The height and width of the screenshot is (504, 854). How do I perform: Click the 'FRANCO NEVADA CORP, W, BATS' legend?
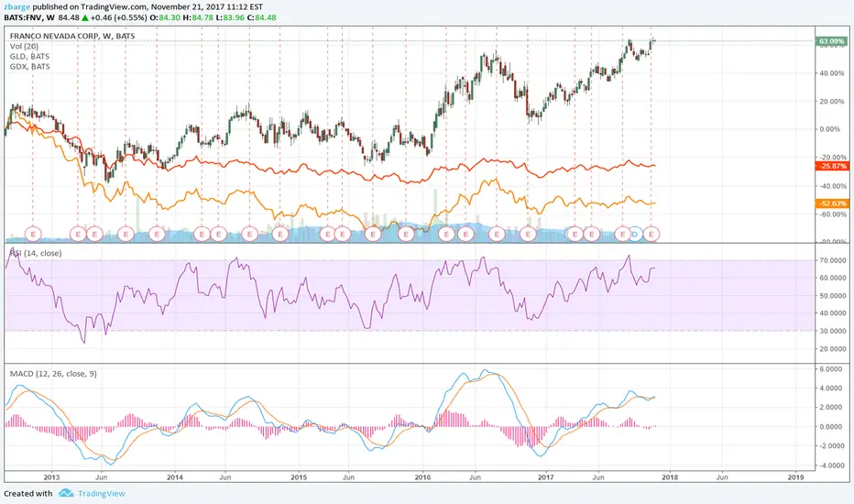click(x=72, y=36)
